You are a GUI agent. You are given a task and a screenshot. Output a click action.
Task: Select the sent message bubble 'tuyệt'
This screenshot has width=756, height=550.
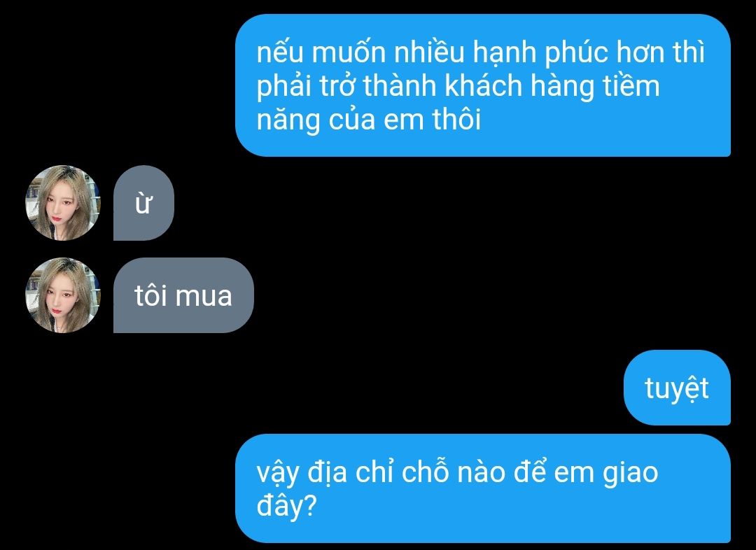coord(677,388)
